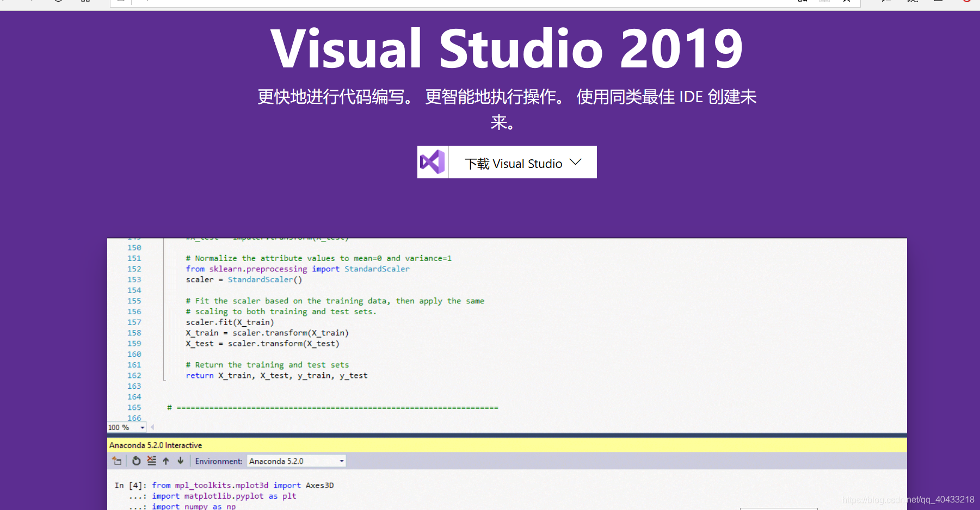Click the New Interactive Window icon in toolbar
Viewport: 980px width, 510px height.
(x=117, y=461)
